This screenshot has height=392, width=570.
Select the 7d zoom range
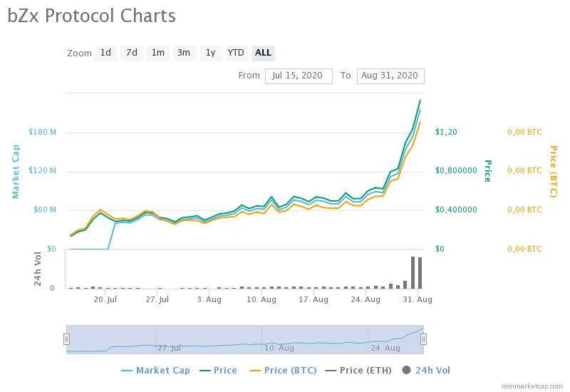click(131, 53)
